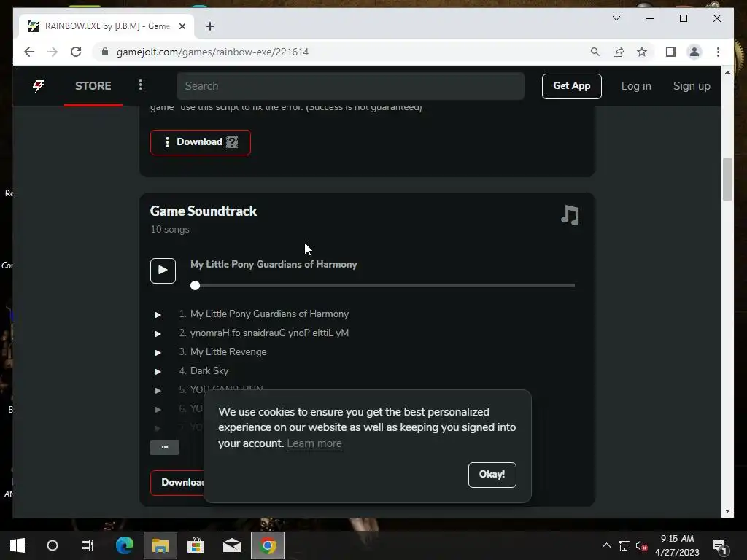This screenshot has width=747, height=560.
Task: Play My Little Pony Guardians of Harmony
Action: [163, 271]
